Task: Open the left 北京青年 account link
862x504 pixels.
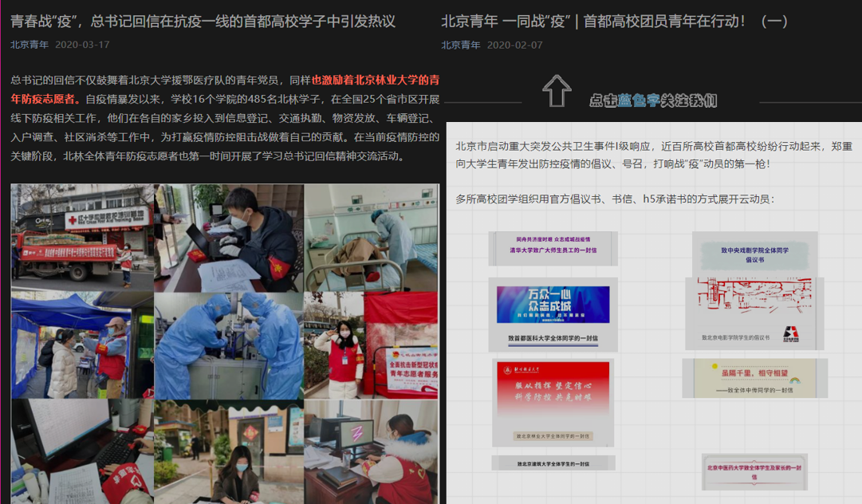Action: pos(30,45)
